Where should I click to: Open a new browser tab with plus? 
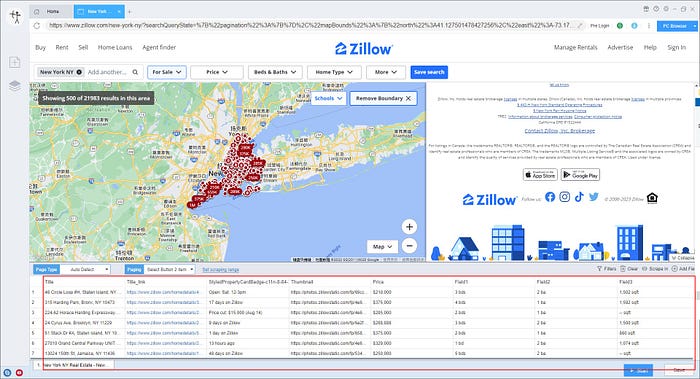tap(129, 12)
